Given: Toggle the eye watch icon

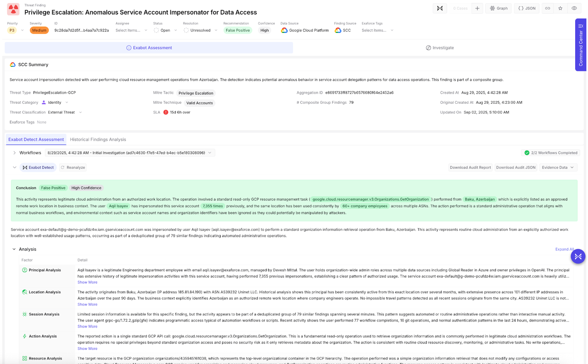Looking at the screenshot, I should (x=574, y=8).
